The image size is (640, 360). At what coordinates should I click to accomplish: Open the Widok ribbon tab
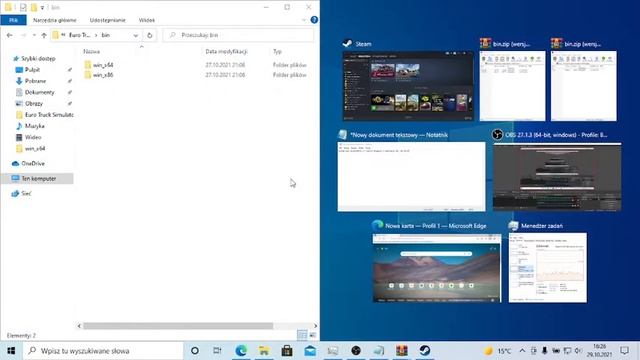point(147,20)
